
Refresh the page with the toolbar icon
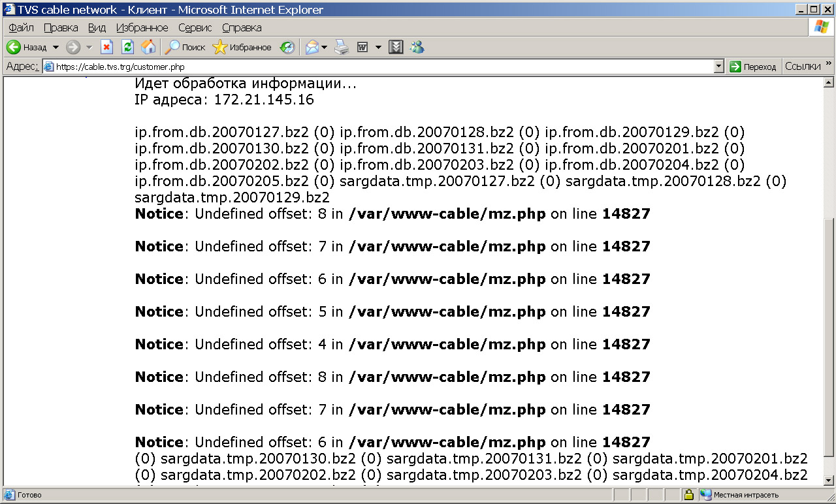click(x=128, y=47)
